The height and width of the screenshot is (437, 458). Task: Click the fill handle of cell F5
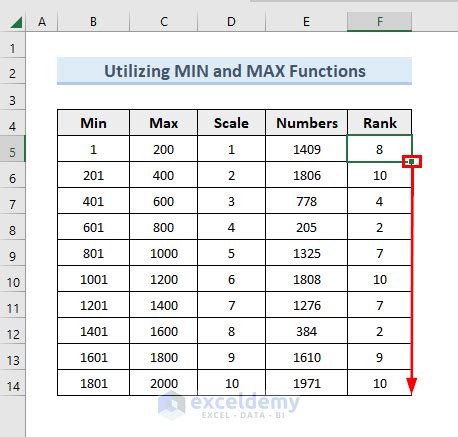412,162
